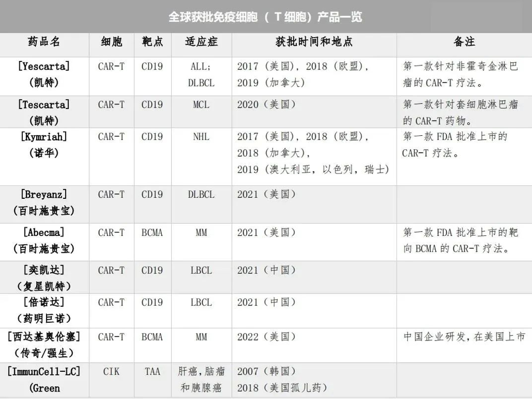Click the table title 全球获批免疫细胞产品一览
Screen dimensions: 532x399
pyautogui.click(x=266, y=17)
